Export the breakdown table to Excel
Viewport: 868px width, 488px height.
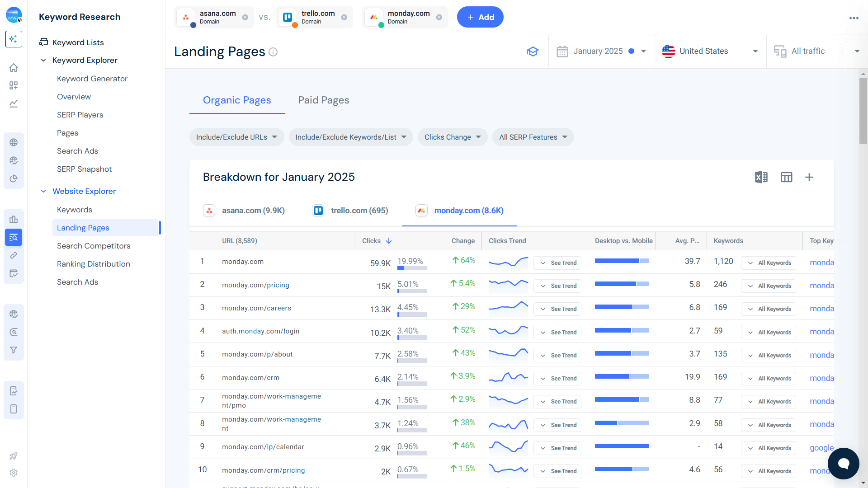pyautogui.click(x=761, y=177)
